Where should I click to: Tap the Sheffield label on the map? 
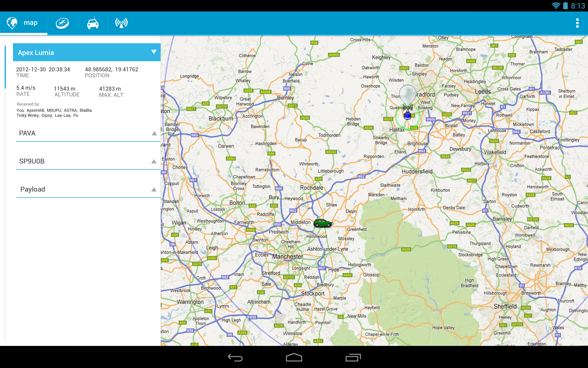[x=505, y=306]
